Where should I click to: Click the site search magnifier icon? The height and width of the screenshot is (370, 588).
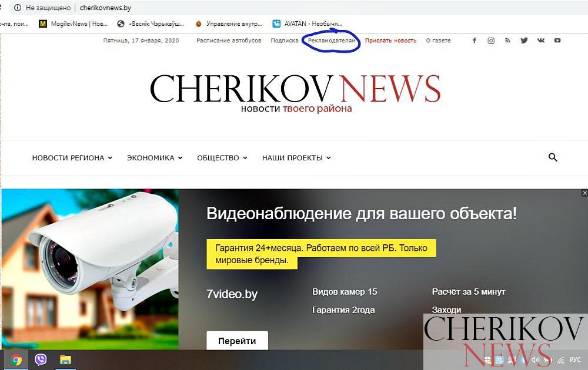tap(553, 157)
